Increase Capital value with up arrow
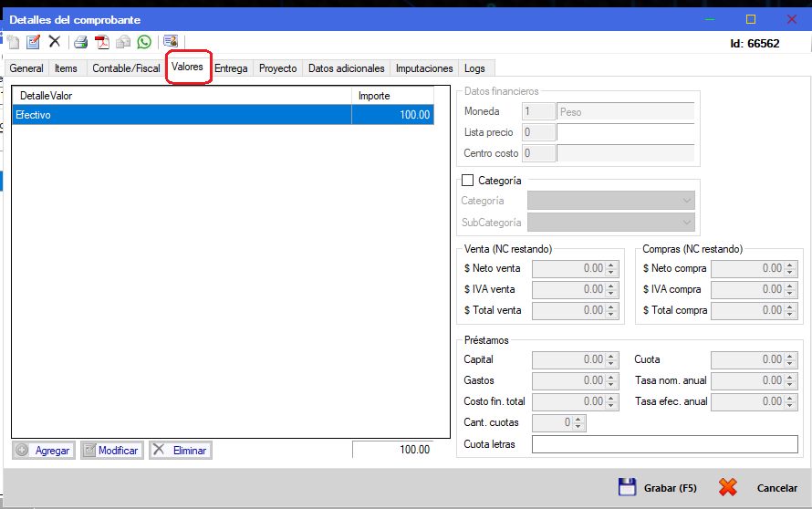Screen dimensions: 812x509 [x=611, y=356]
